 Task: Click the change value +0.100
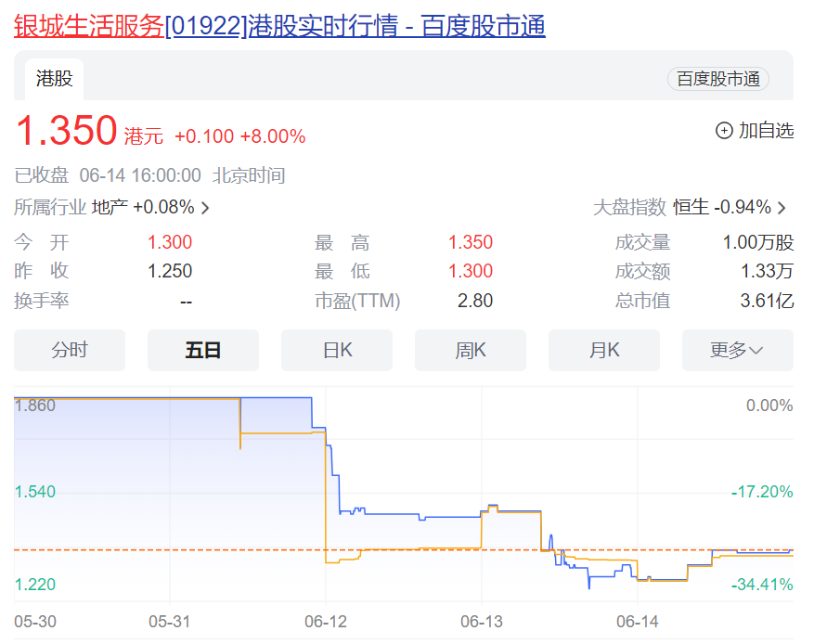pyautogui.click(x=204, y=136)
